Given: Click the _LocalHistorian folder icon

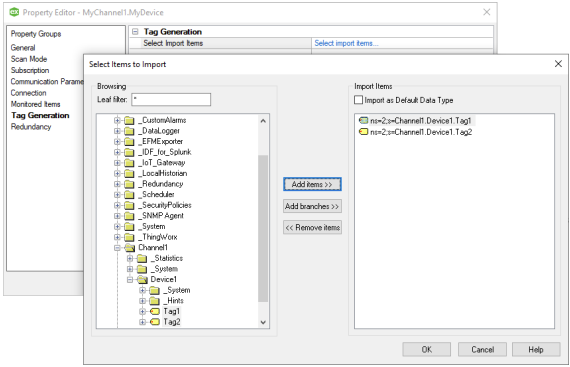Looking at the screenshot, I should pyautogui.click(x=129, y=174).
